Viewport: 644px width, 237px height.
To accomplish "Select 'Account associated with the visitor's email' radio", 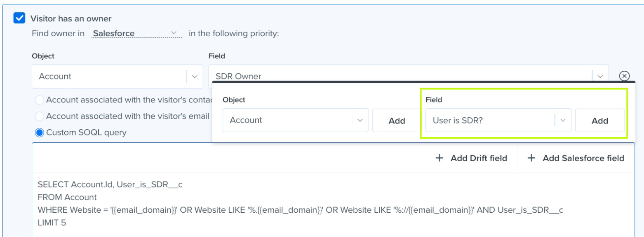I will point(40,116).
